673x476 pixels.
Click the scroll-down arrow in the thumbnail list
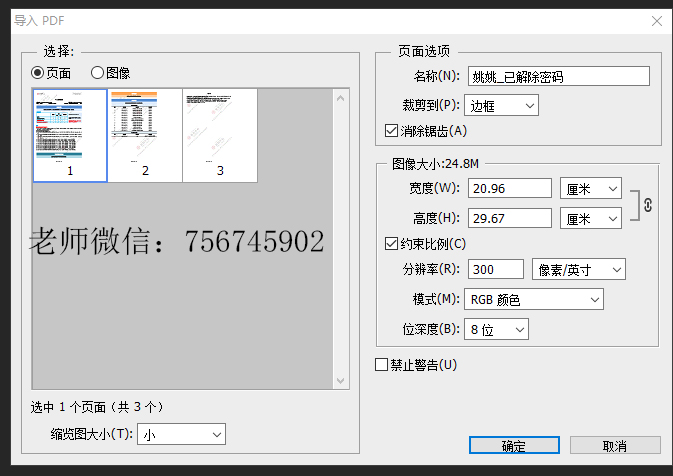[341, 380]
